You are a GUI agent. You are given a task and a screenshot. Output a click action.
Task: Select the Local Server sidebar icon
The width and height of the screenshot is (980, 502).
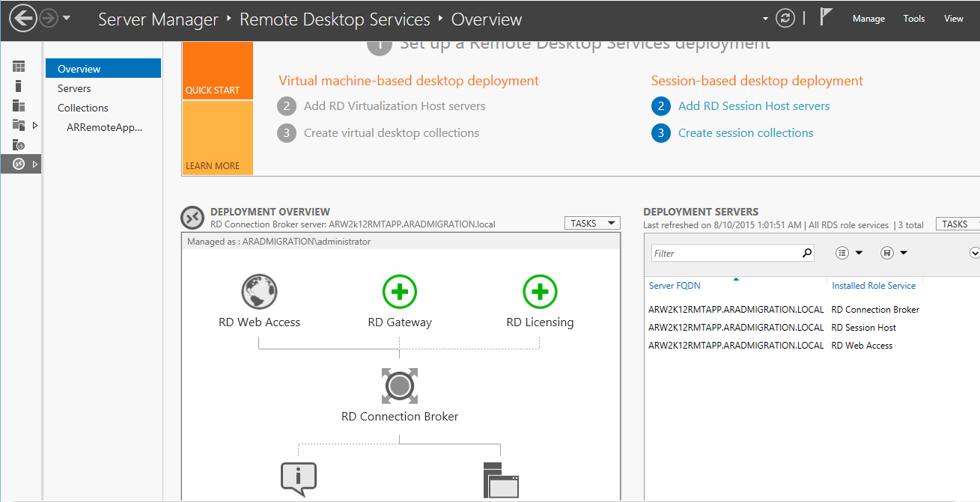coord(19,85)
